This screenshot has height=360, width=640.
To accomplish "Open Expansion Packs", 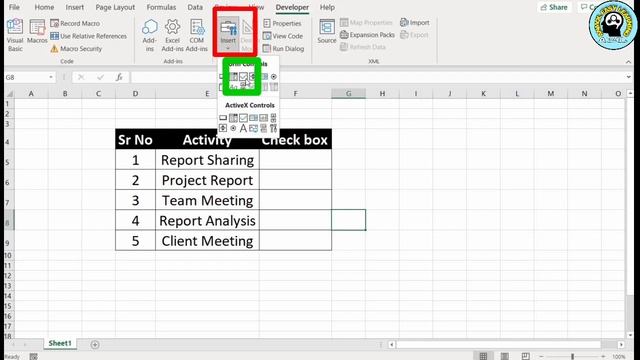I will [x=367, y=35].
